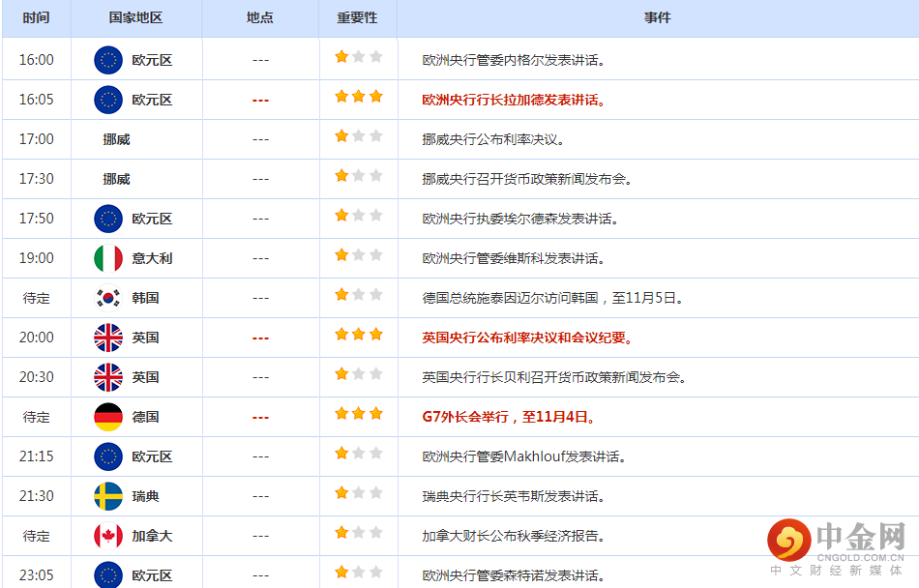Open the 挪威央行公布利率决议 event

pos(493,139)
